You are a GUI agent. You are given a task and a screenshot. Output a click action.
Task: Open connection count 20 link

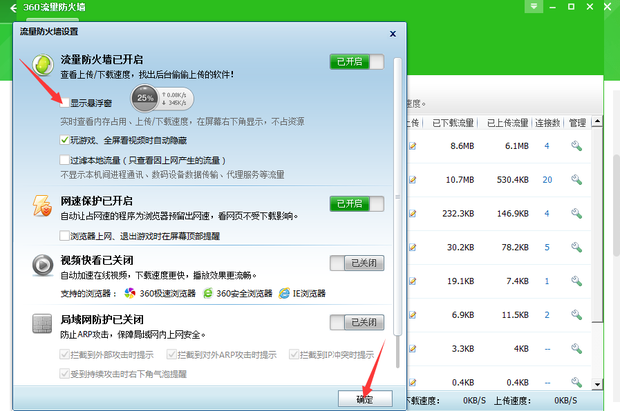(x=547, y=180)
